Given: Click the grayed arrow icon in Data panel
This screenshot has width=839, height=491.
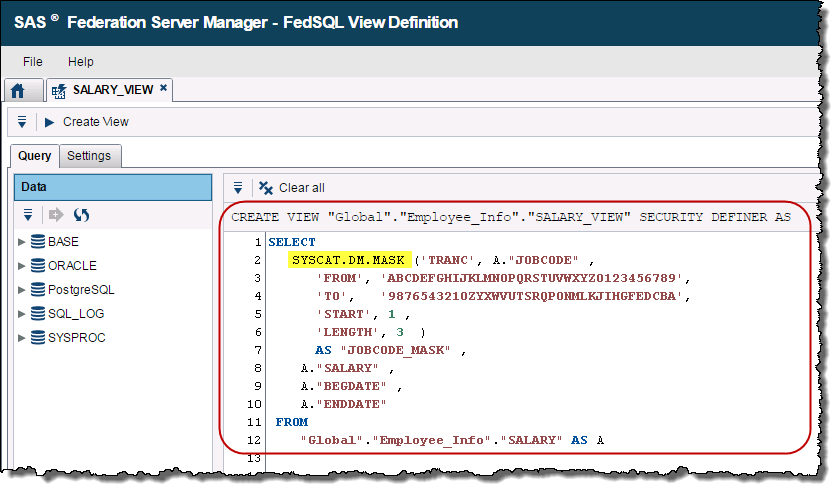Looking at the screenshot, I should click(56, 215).
